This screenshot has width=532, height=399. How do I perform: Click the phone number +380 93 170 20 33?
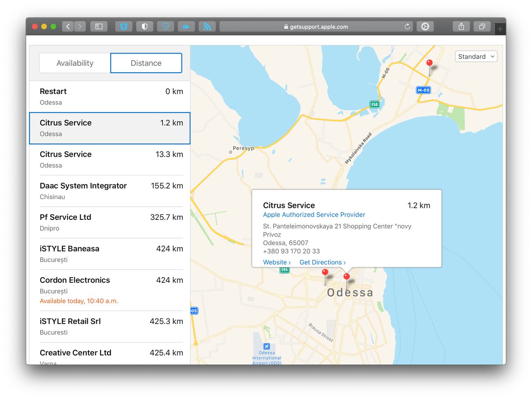291,251
